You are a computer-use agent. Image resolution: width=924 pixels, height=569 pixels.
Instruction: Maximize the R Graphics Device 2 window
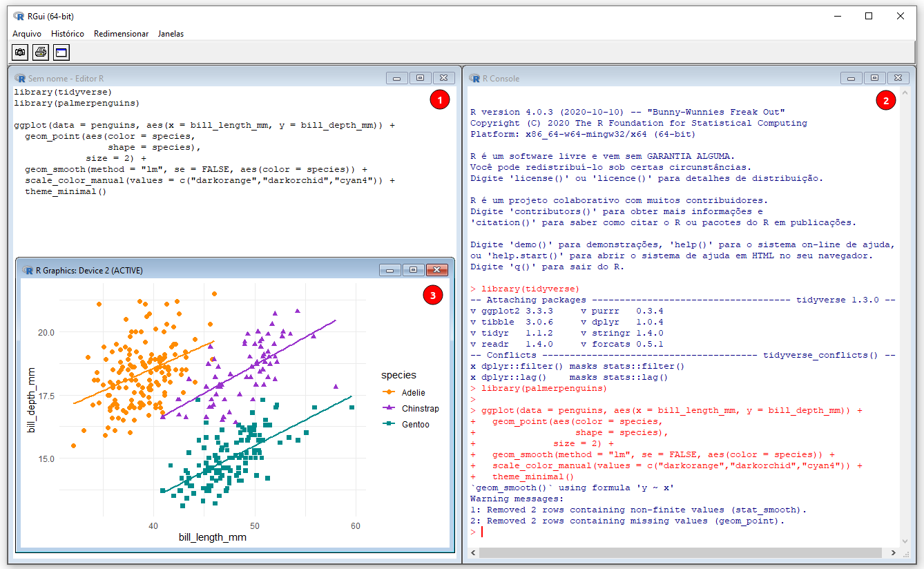pyautogui.click(x=413, y=270)
